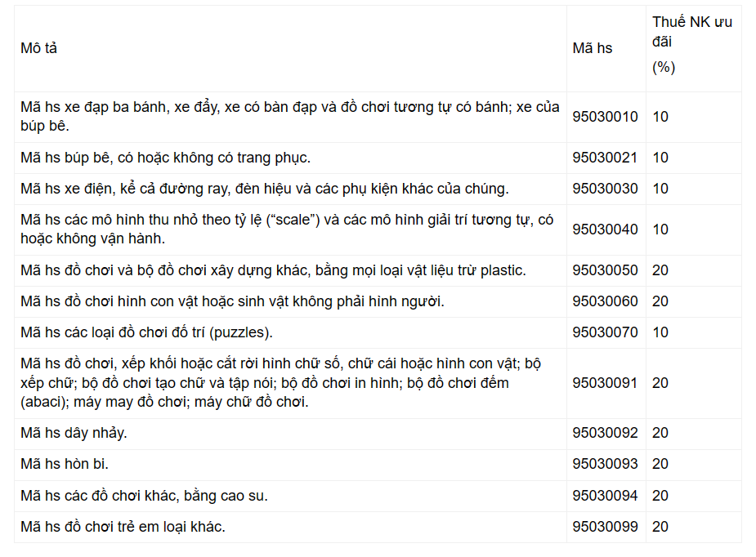
Task: Click the "Mã hs dây nhảy" description
Action: click(x=74, y=434)
